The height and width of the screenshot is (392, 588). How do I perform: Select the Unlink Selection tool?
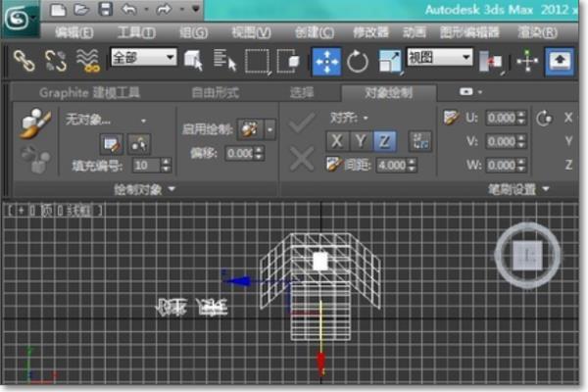coord(56,61)
